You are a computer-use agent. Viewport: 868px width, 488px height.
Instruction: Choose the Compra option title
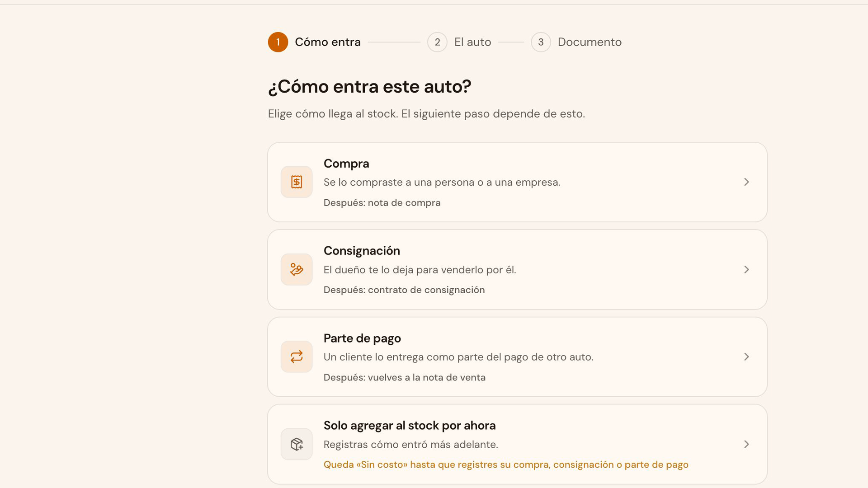coord(346,164)
